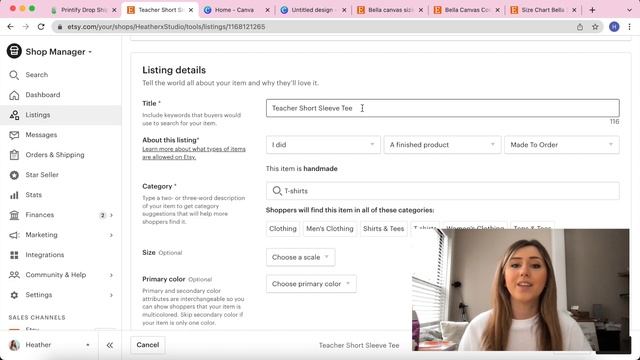Click the Cancel button

[x=148, y=345]
